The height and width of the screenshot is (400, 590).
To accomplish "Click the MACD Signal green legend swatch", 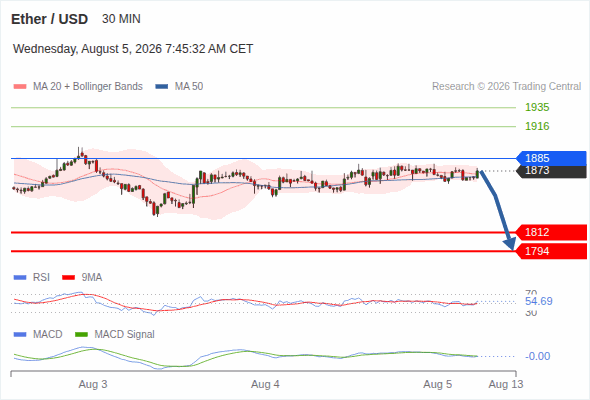I will coord(81,335).
